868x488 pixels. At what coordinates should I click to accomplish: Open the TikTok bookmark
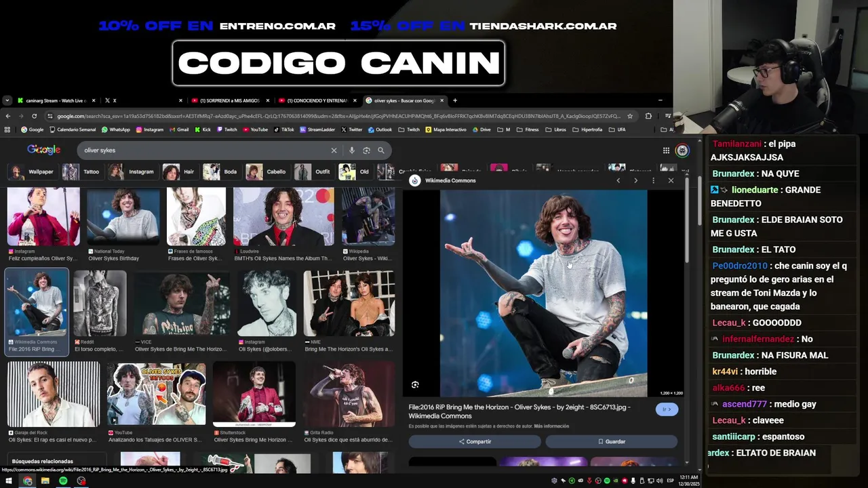(x=283, y=129)
